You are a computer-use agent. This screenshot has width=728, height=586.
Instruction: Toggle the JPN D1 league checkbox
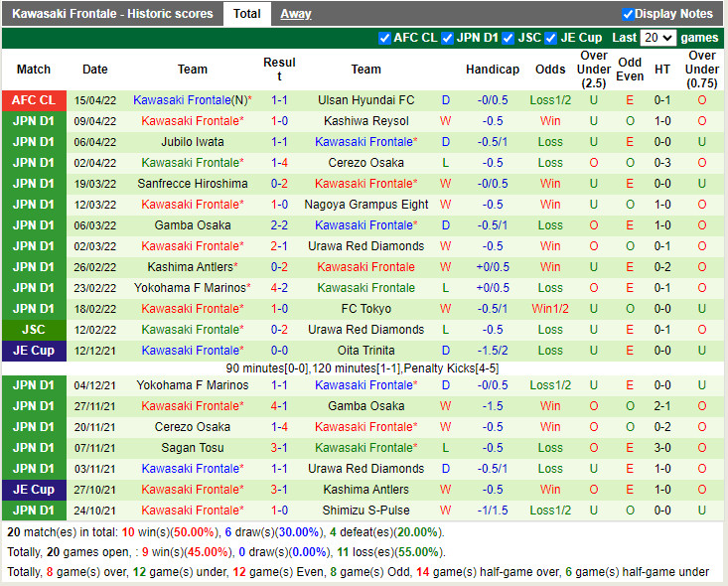(x=447, y=38)
